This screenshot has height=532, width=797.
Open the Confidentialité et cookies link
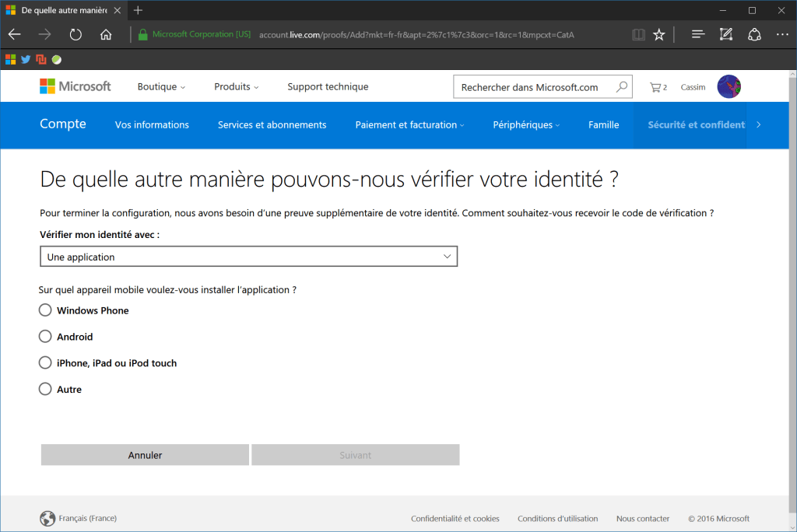tap(455, 518)
